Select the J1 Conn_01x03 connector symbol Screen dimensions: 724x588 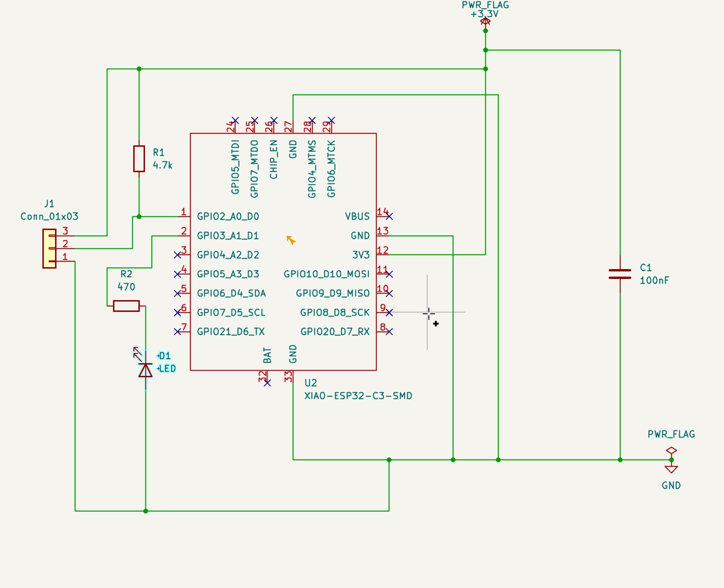coord(49,247)
